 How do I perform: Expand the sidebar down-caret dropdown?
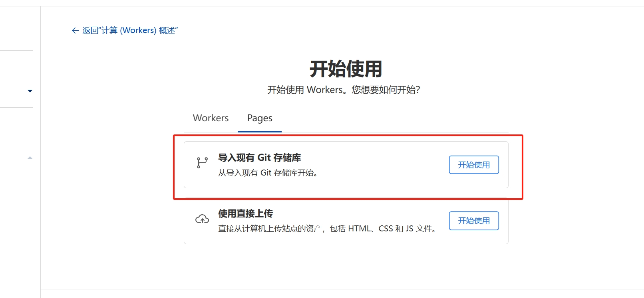click(x=30, y=91)
